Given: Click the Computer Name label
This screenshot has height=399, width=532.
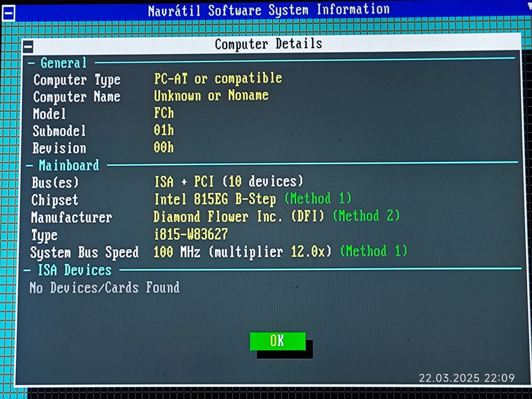Looking at the screenshot, I should (x=77, y=97).
